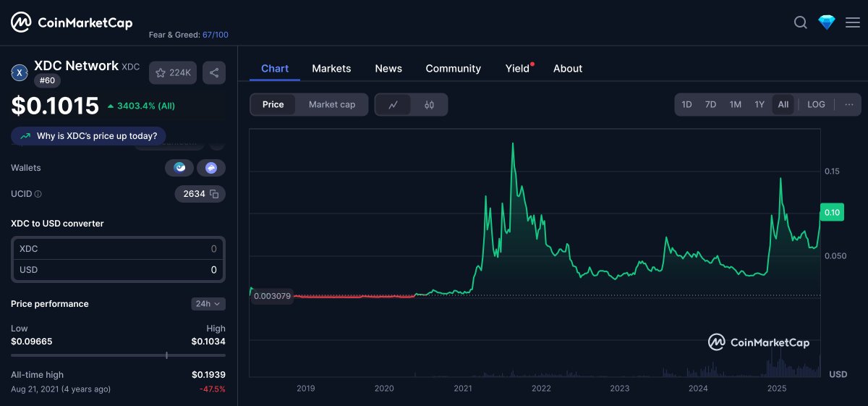The width and height of the screenshot is (868, 406).
Task: Click the share icon button
Action: 213,72
